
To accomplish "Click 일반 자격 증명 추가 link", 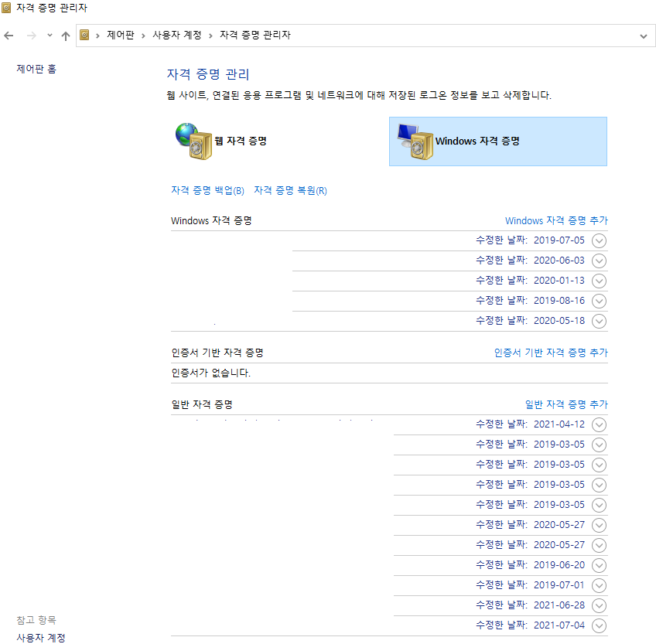I will (x=566, y=405).
